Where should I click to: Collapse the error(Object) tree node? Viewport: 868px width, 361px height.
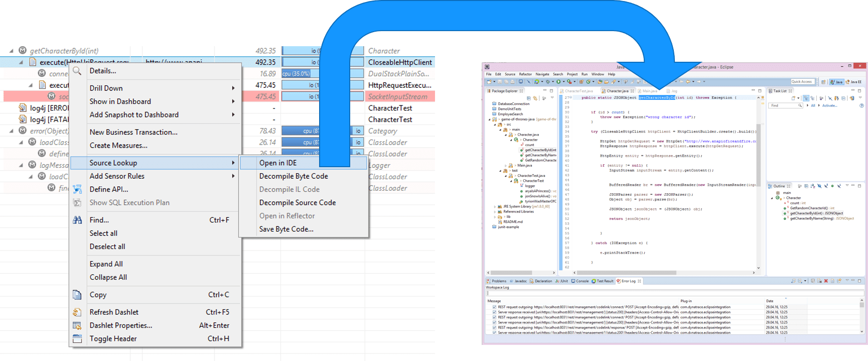[x=12, y=131]
